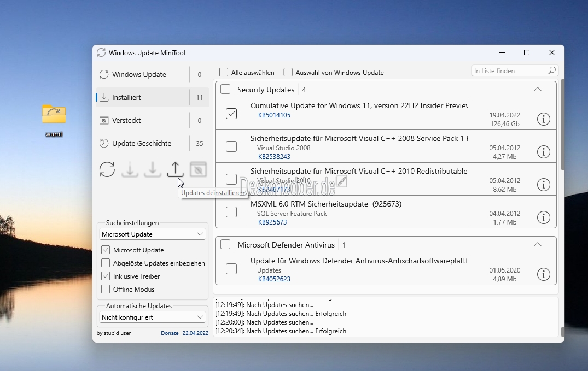This screenshot has width=588, height=371.
Task: Select the Cumulative Update for Windows 11 title
Action: (x=359, y=105)
